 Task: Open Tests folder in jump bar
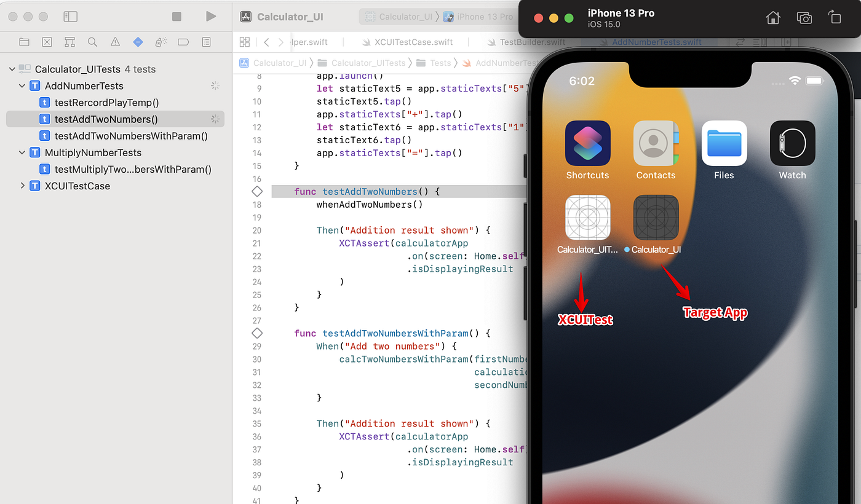434,63
